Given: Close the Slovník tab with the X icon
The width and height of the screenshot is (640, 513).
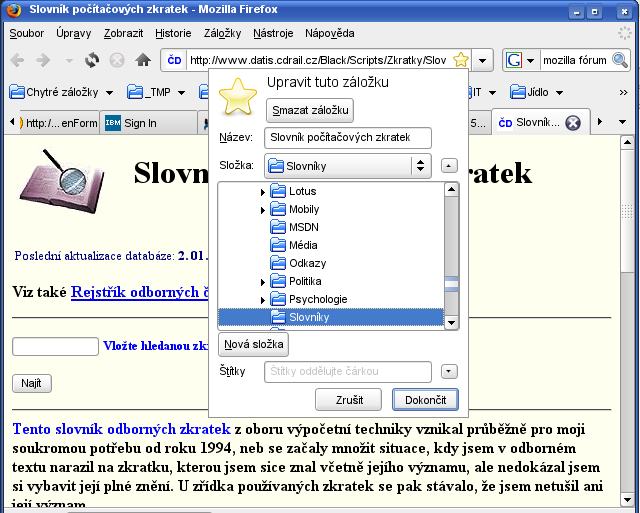Looking at the screenshot, I should pos(573,123).
